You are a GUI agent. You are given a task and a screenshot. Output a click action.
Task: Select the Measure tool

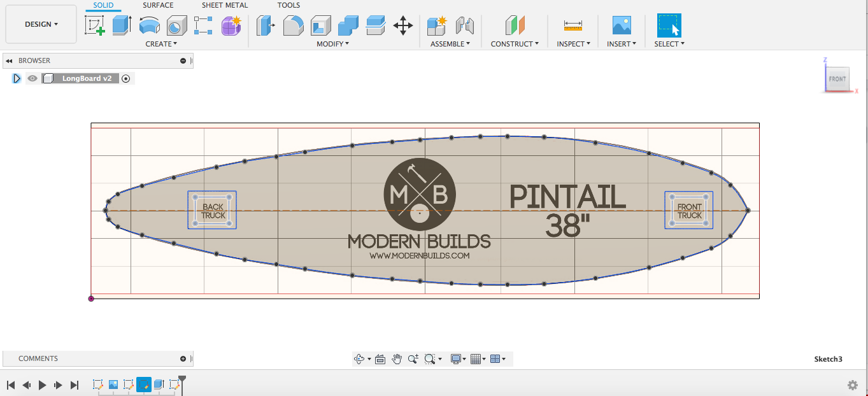click(573, 25)
